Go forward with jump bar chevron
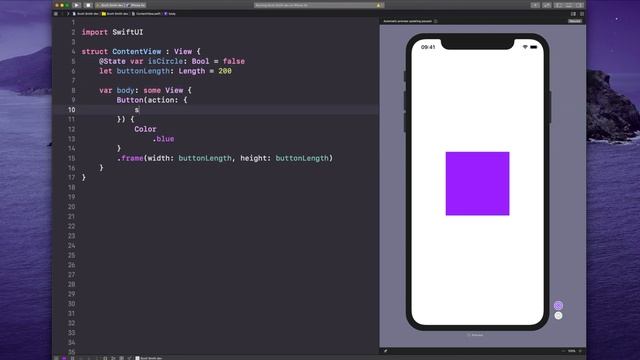This screenshot has height=360, width=640. point(68,13)
